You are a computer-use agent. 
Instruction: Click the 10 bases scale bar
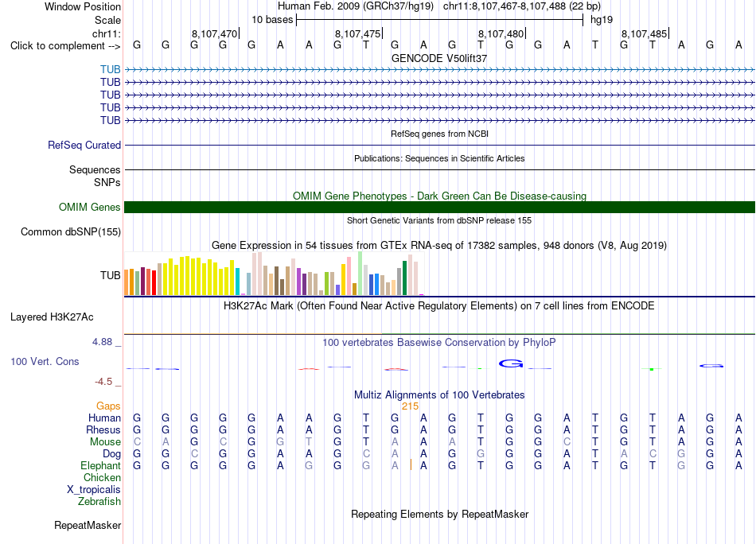[439, 20]
